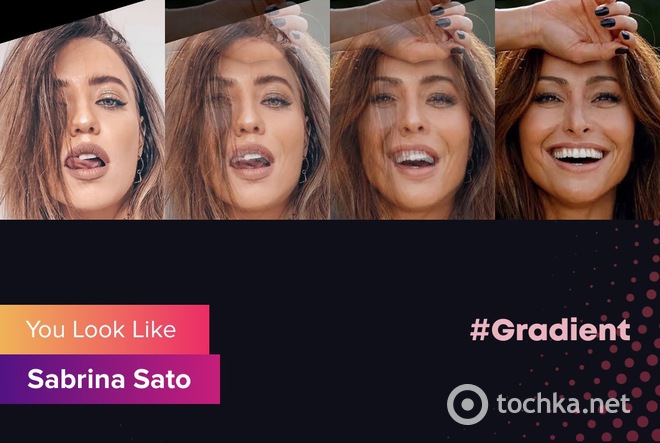Screen dimensions: 660x443
Task: Open the tochka.net site text
Action: point(564,404)
